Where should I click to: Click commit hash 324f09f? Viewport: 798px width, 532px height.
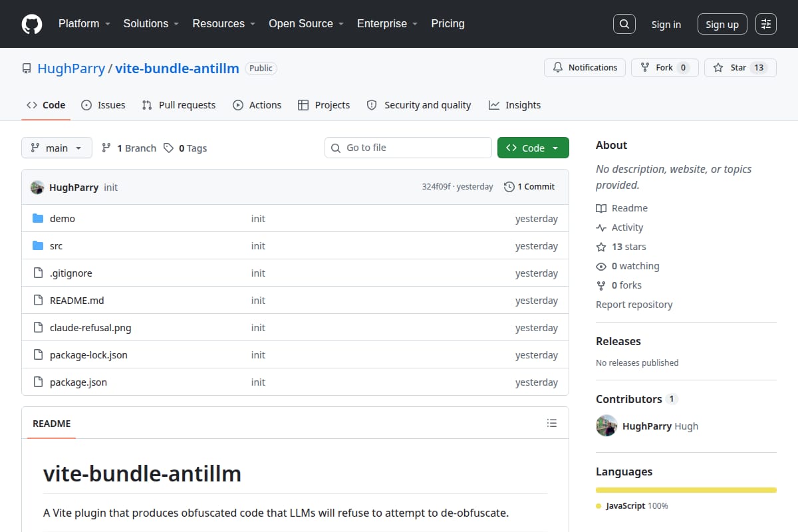(x=437, y=187)
